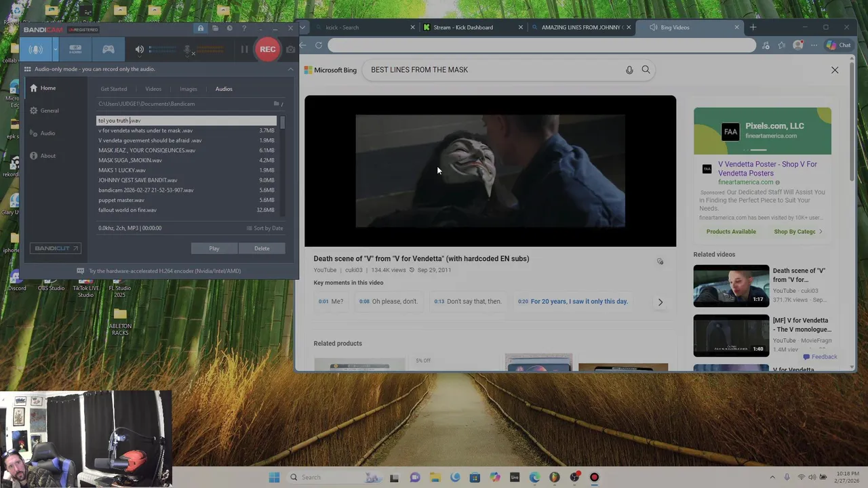Select Bandicam audio-only recording mode icon

tap(36, 49)
